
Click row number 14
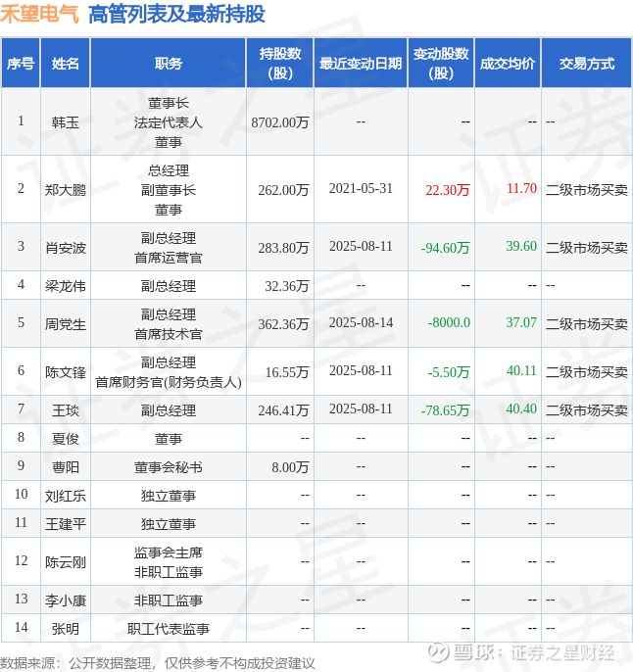[21, 627]
